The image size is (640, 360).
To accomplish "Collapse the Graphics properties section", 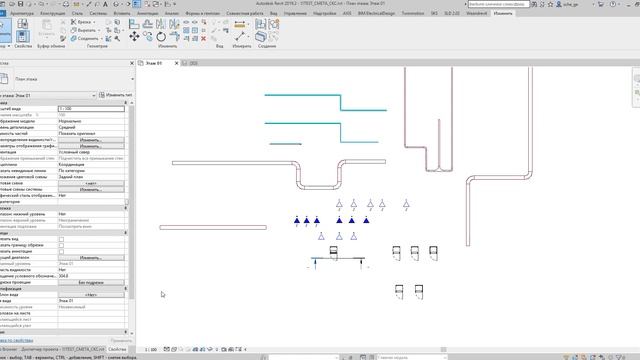I will point(126,103).
